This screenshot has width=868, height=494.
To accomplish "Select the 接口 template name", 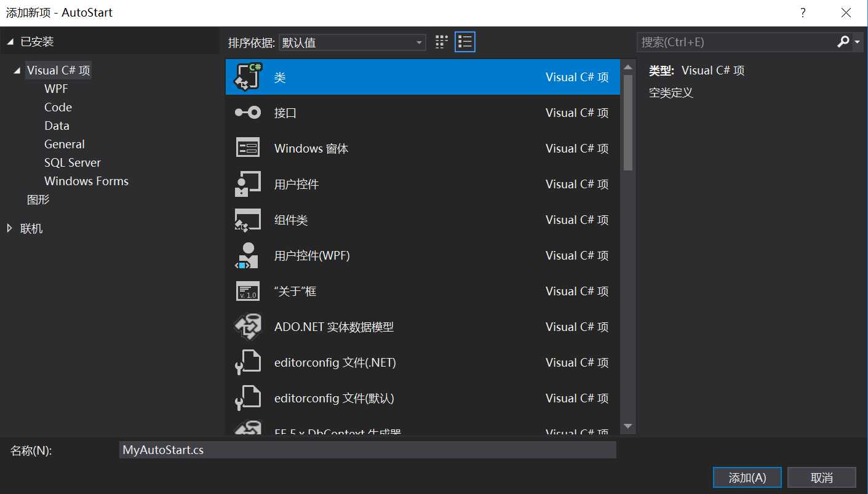I will (285, 113).
